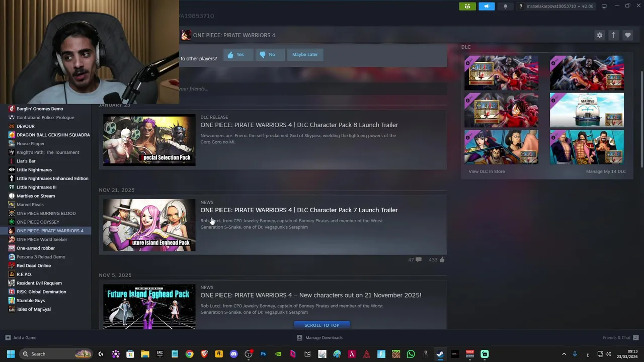Select DEVOUR in game list

pyautogui.click(x=26, y=126)
